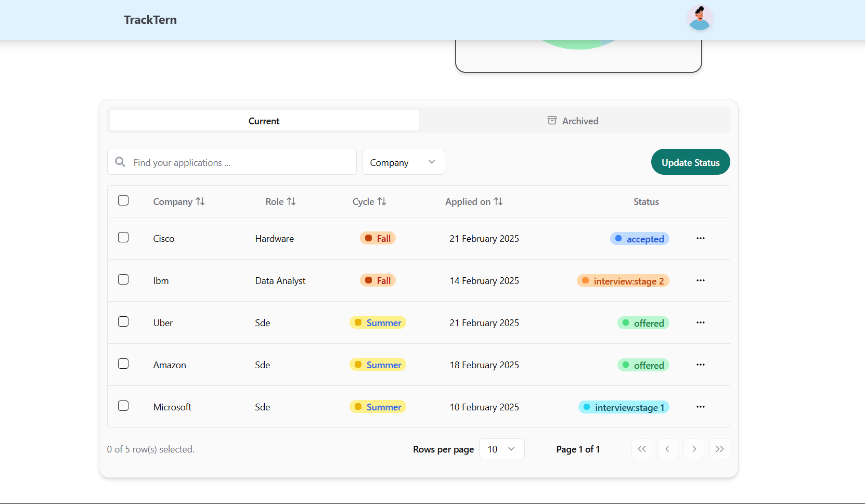Click the 14 February 2025 date
865x504 pixels.
[484, 281]
